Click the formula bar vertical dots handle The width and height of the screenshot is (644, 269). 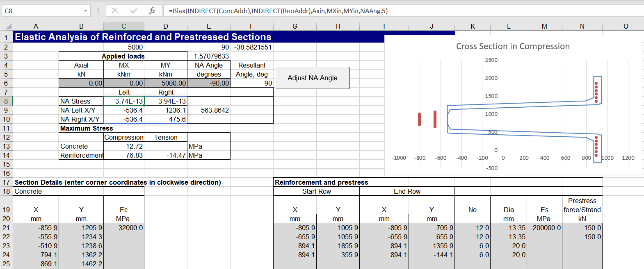(x=98, y=11)
